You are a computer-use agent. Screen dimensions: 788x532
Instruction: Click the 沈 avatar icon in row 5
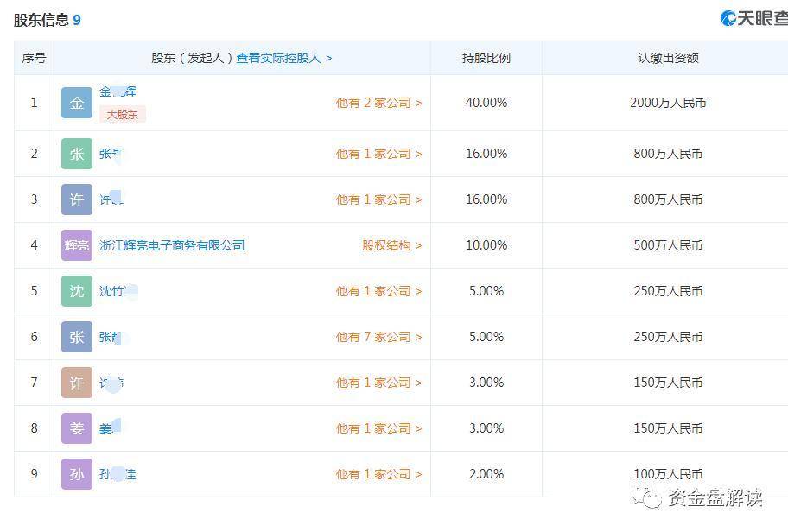tap(77, 291)
